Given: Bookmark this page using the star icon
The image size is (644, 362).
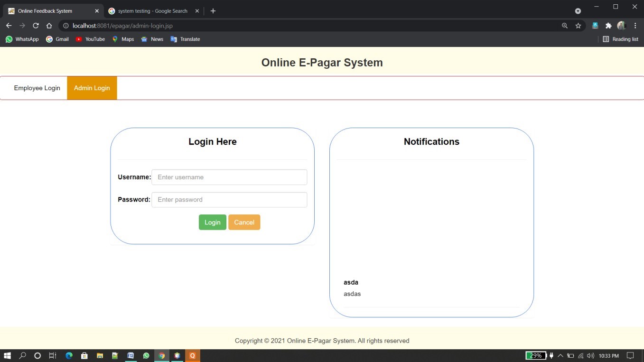Looking at the screenshot, I should point(578,26).
